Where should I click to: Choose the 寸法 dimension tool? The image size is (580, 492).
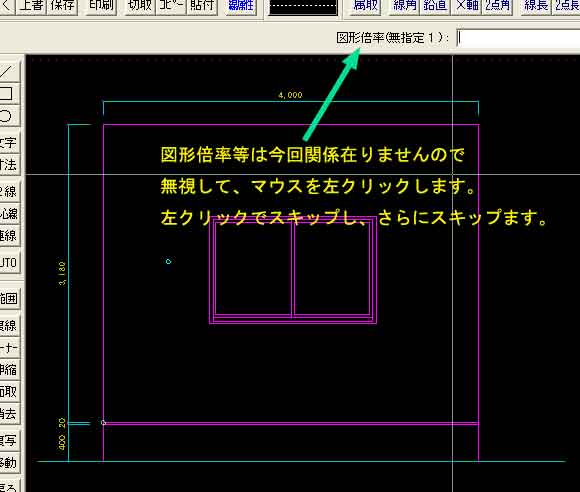click(8, 165)
